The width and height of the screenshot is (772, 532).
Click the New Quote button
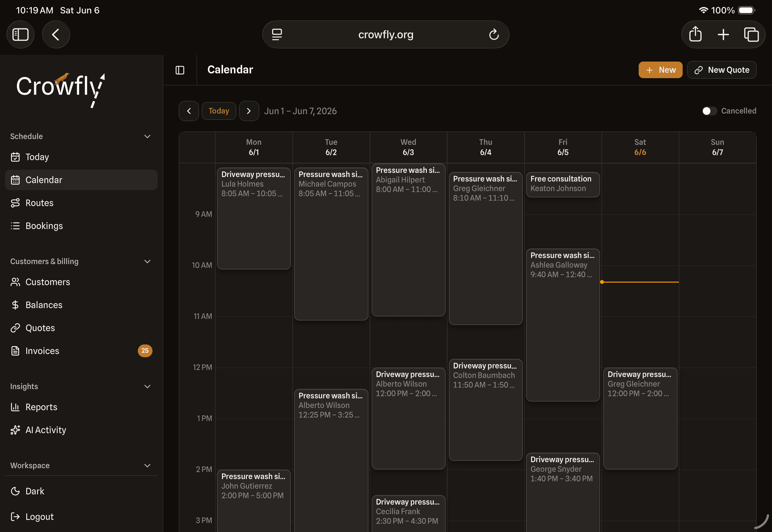722,70
